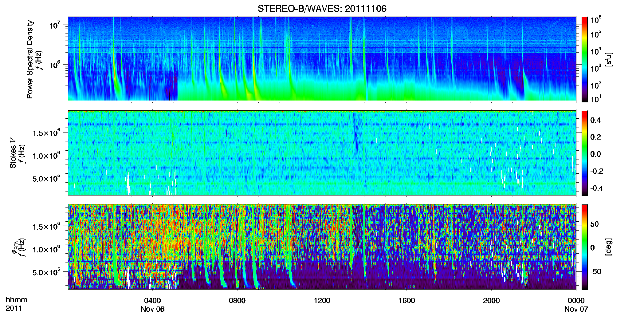Click the "-50" label on the degrees color bar
Image resolution: width=644 pixels, height=332 pixels.
595,271
